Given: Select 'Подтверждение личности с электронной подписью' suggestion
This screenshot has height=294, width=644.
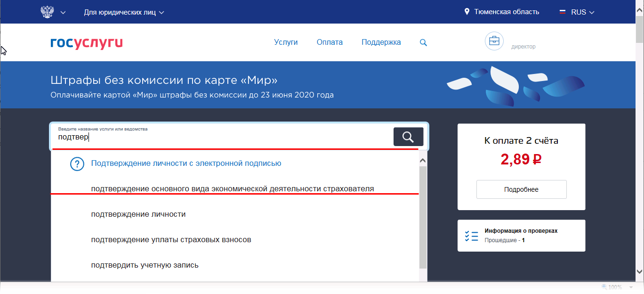Looking at the screenshot, I should pyautogui.click(x=186, y=163).
